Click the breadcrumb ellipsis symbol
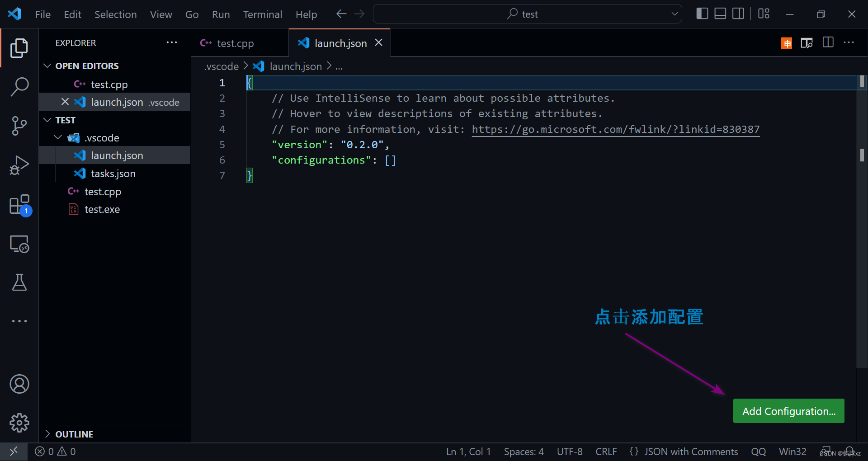 (x=339, y=66)
